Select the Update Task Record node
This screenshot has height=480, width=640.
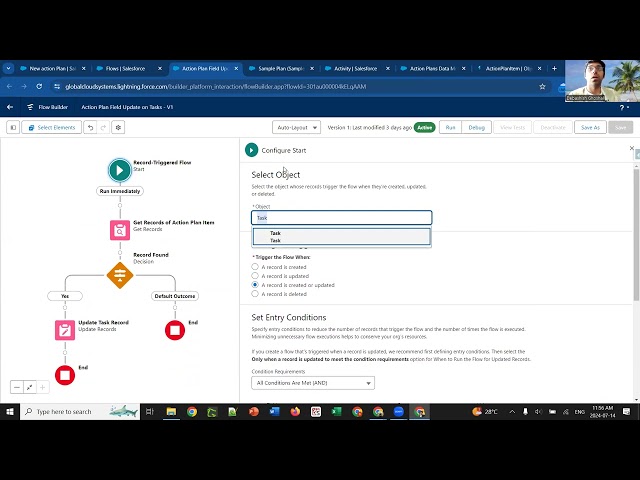tap(65, 330)
